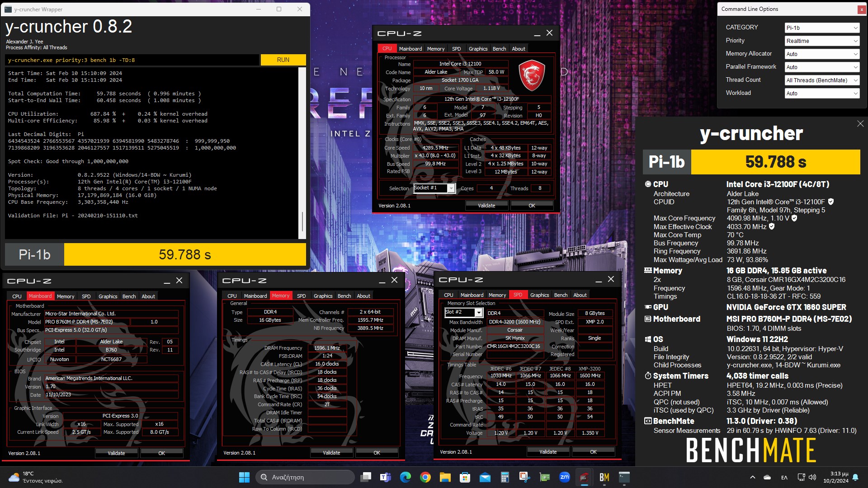This screenshot has height=488, width=868.
Task: Switch to the y-cruncher console taskbar icon
Action: pos(624,477)
